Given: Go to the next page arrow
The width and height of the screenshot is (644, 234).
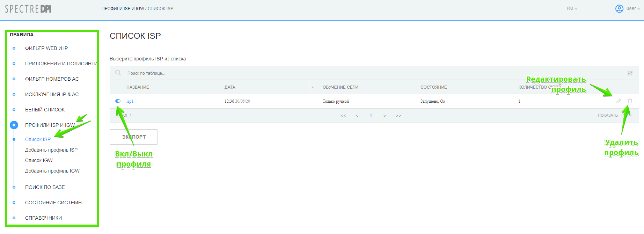Looking at the screenshot, I should click(x=385, y=116).
